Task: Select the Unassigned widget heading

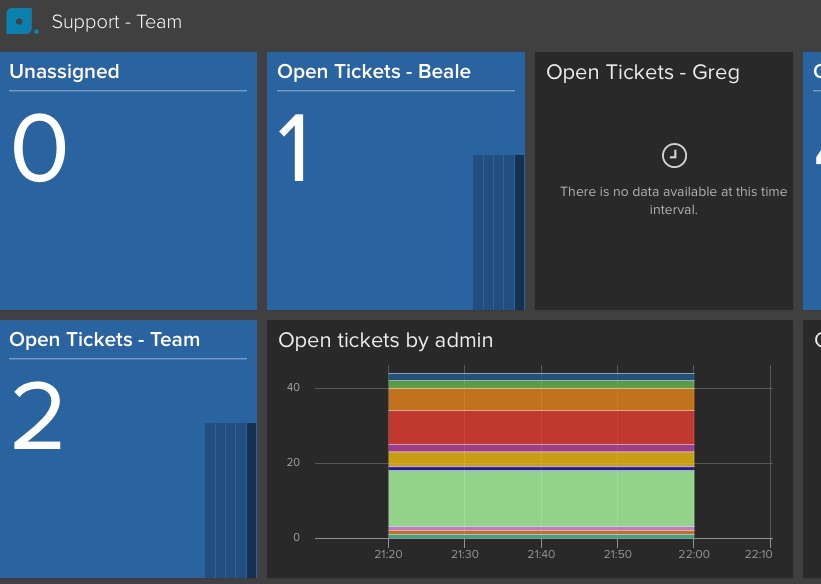Action: tap(64, 72)
